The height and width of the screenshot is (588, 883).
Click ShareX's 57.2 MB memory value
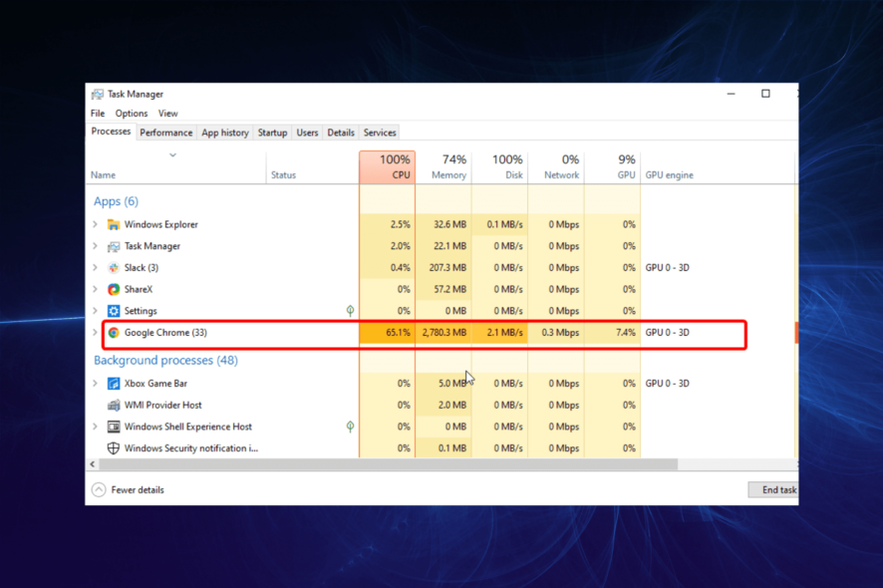(x=449, y=289)
